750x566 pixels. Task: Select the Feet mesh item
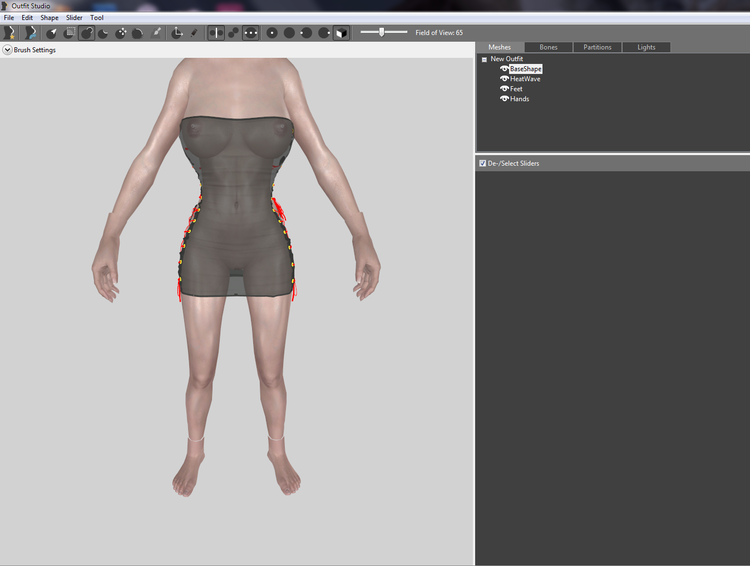[516, 89]
